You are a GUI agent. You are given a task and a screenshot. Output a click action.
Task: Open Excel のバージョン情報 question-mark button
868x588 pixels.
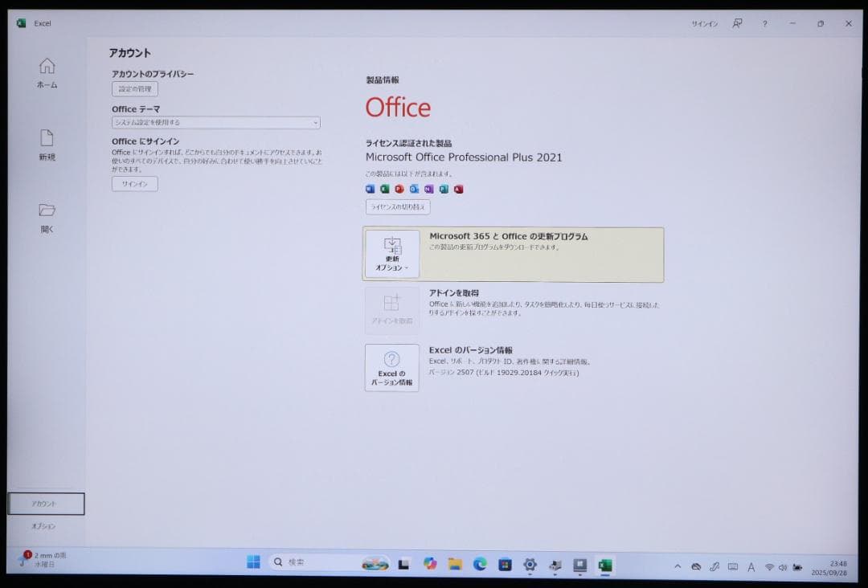coord(391,368)
